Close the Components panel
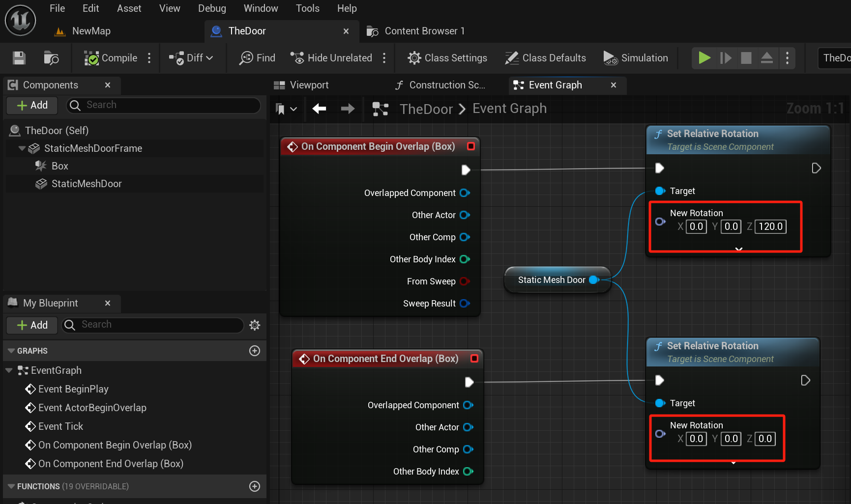 point(108,85)
